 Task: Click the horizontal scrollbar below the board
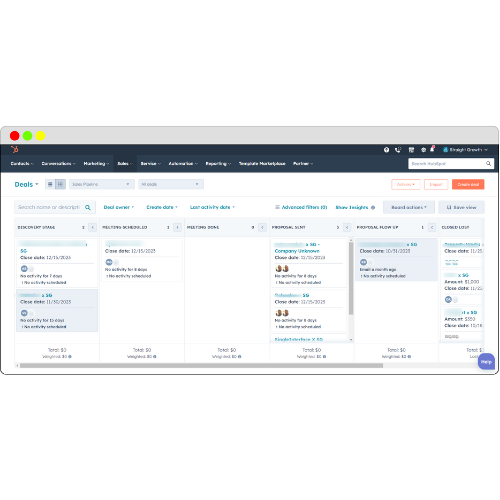pos(201,366)
